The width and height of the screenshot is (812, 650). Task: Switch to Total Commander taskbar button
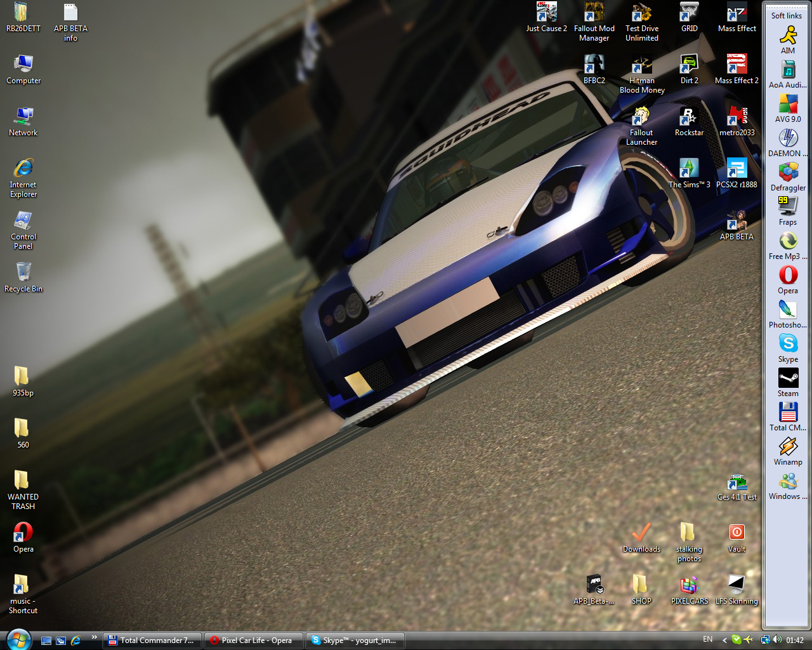[x=152, y=640]
